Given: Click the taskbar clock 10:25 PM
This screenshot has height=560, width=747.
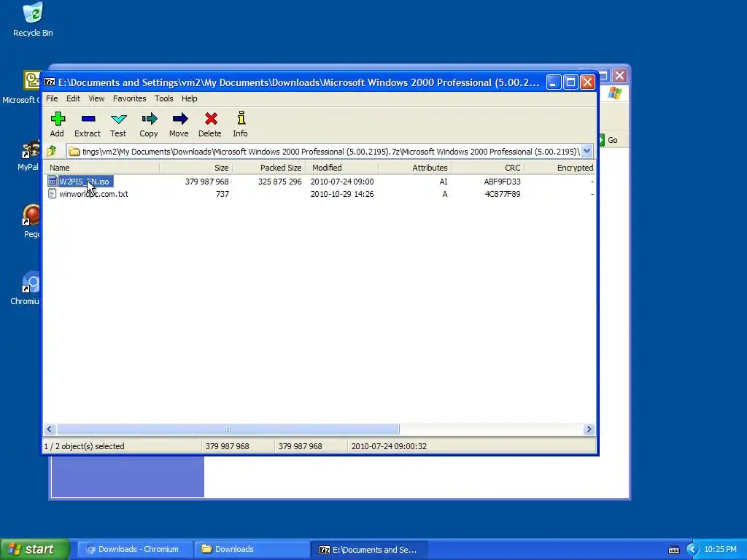Looking at the screenshot, I should (x=720, y=550).
